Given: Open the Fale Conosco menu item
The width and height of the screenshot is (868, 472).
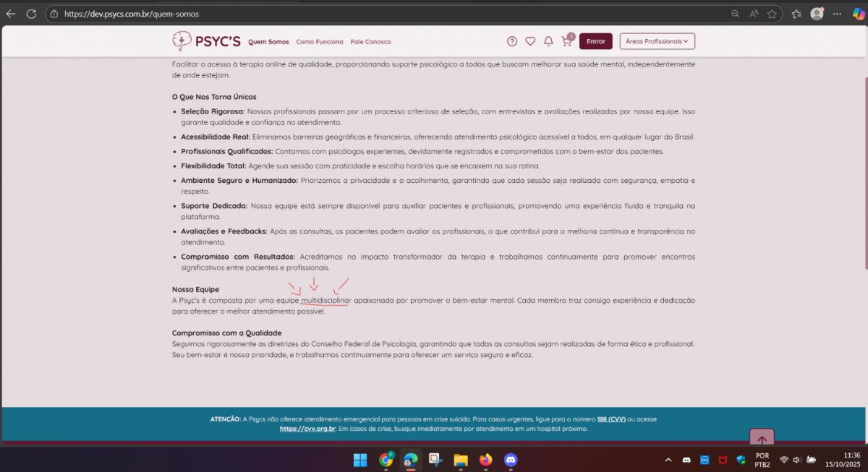Looking at the screenshot, I should (x=370, y=42).
